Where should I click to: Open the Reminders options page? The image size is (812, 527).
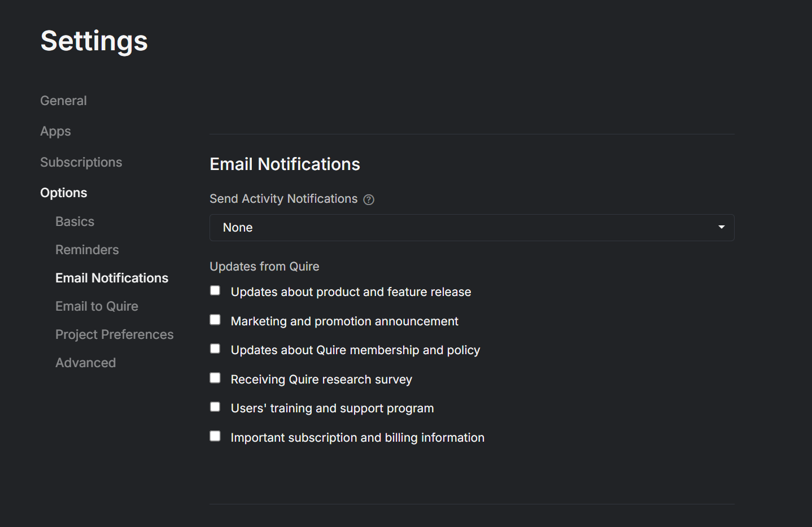(87, 250)
